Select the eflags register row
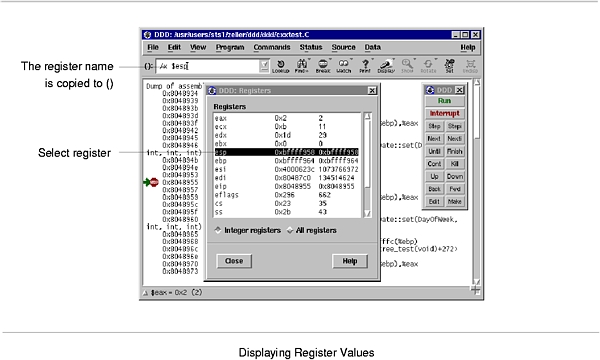Viewport: 600px width, 360px height. 287,195
